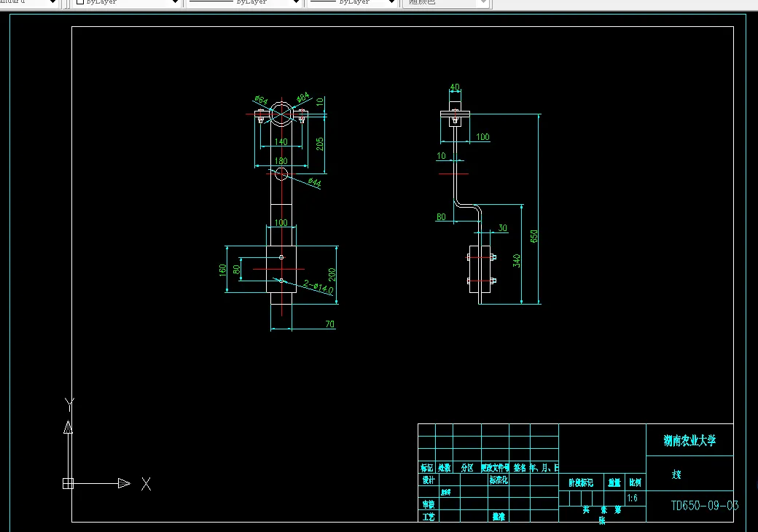
Task: Click the 标记 cell in revision table
Action: click(x=426, y=468)
